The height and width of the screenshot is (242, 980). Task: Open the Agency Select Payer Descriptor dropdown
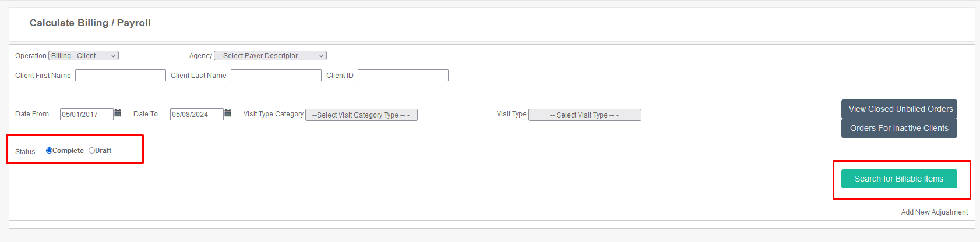point(270,56)
